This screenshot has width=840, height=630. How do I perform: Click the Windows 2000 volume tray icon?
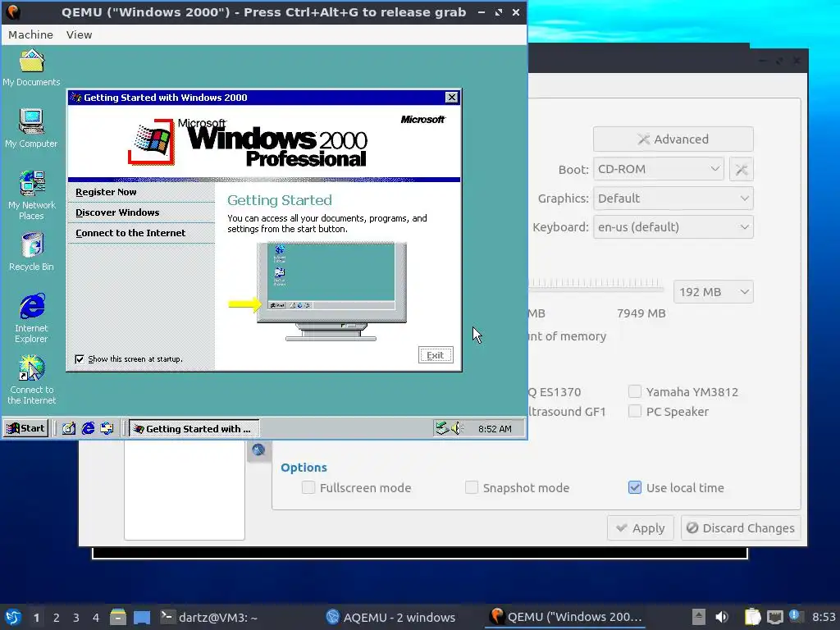click(456, 428)
